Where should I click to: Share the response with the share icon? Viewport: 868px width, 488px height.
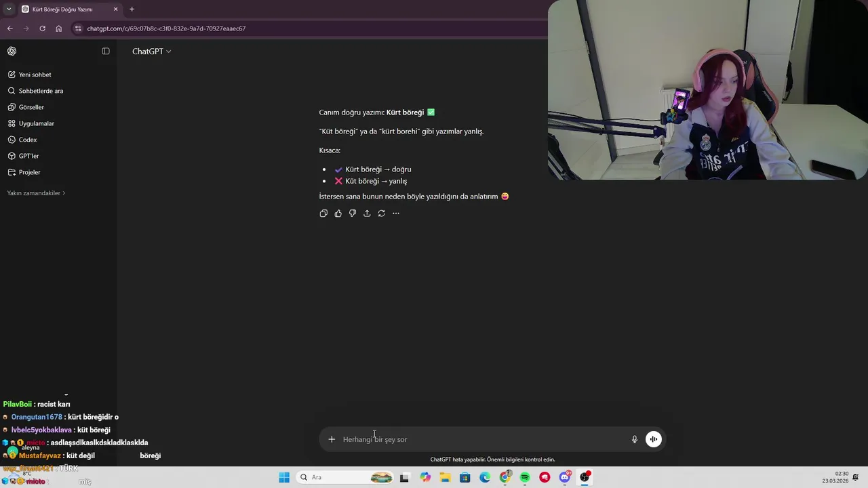tap(367, 213)
